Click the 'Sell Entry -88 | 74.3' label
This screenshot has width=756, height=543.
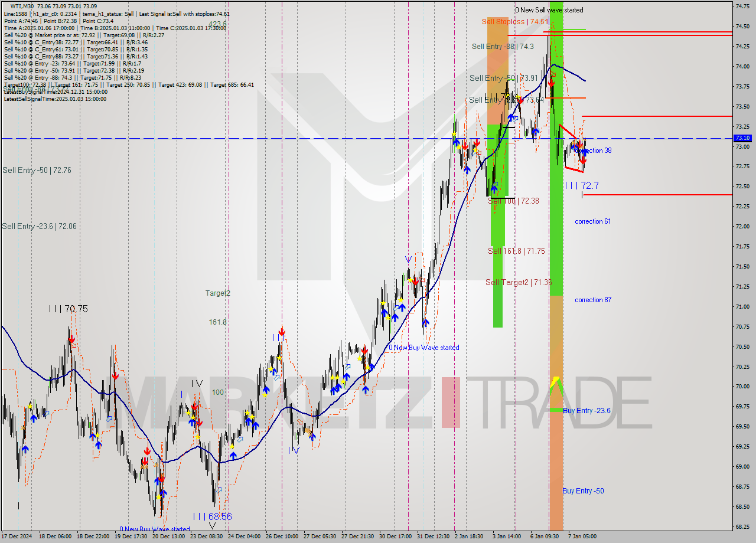(x=503, y=47)
